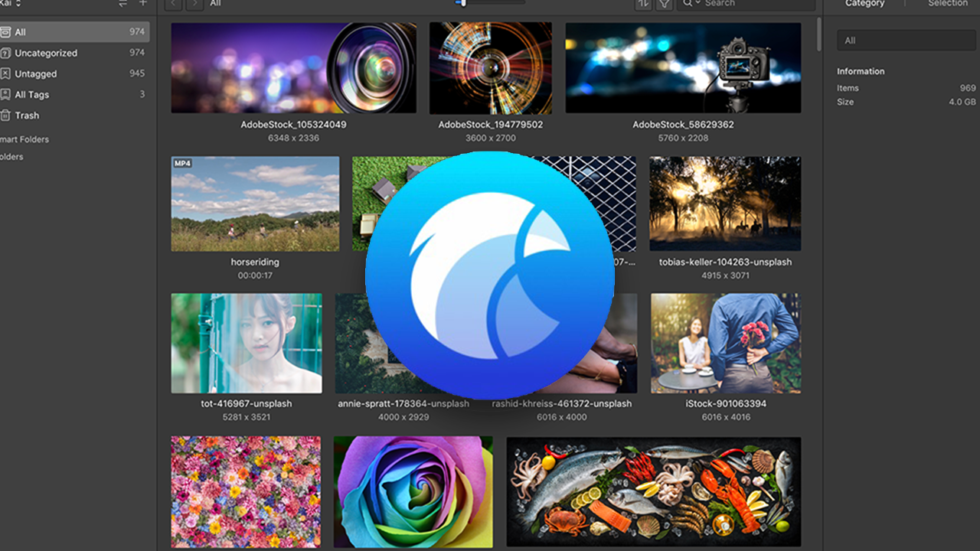The image size is (980, 551).
Task: Select AdobeStock_194779502 light circle thumbnail
Action: click(491, 68)
